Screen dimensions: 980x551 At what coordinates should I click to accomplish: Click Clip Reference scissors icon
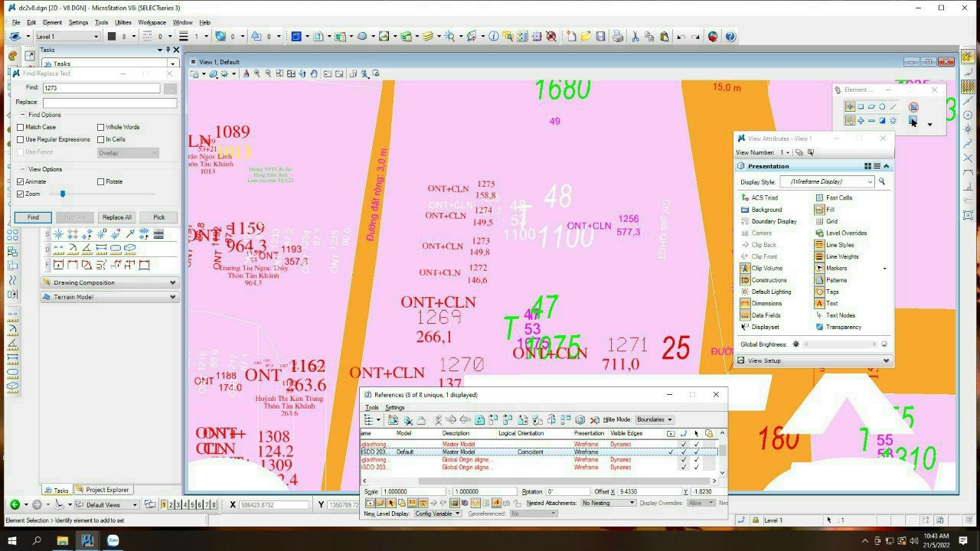point(408,419)
